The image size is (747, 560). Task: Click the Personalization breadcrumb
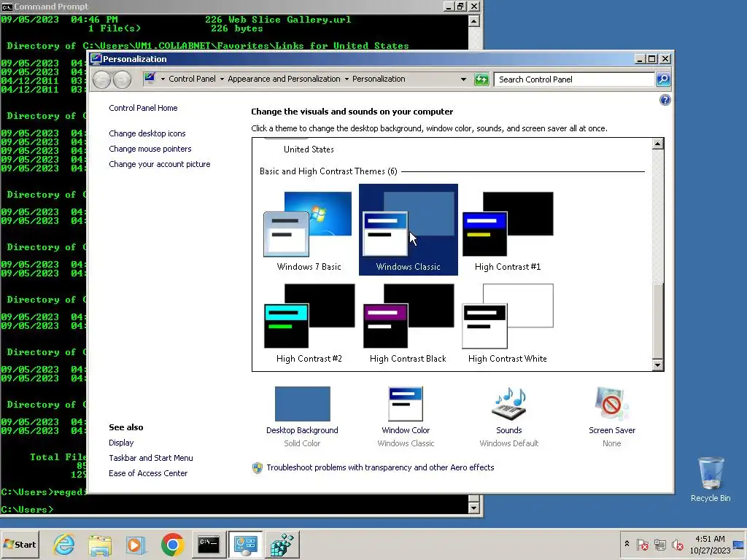tap(379, 79)
